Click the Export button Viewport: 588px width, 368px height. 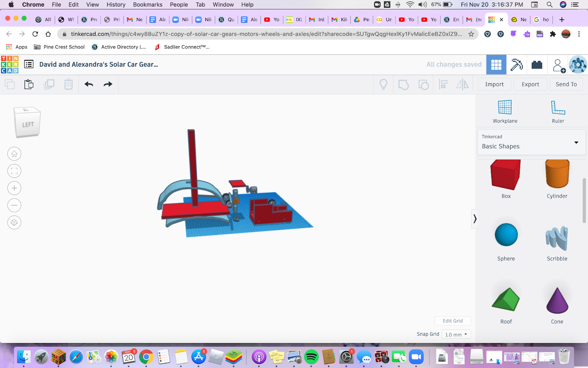click(x=530, y=84)
